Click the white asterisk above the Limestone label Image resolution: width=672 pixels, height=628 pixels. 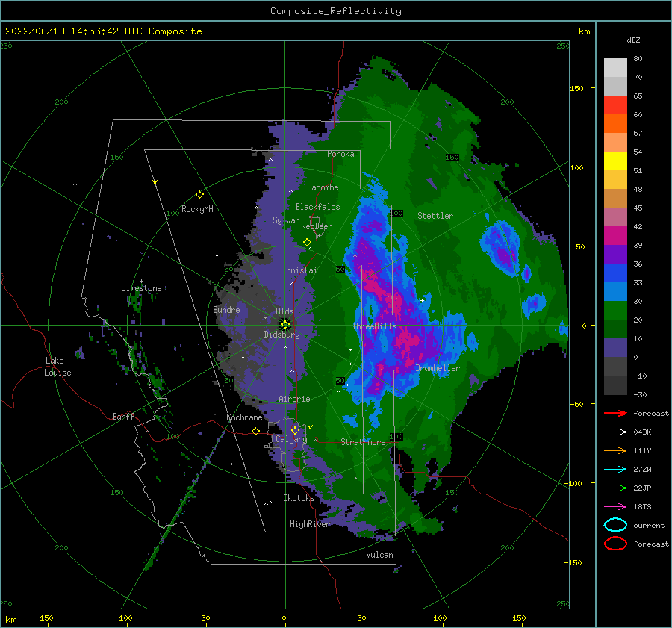point(141,282)
